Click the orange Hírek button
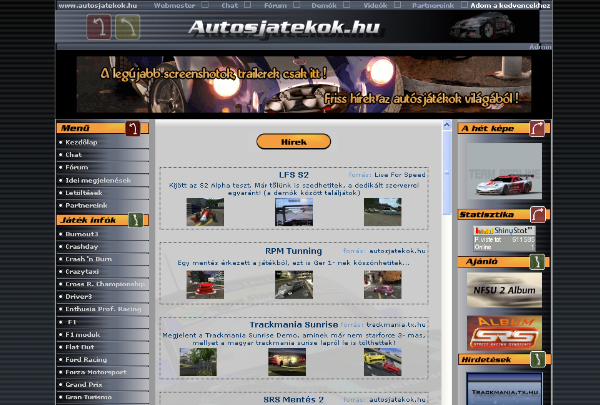This screenshot has width=600, height=405. pyautogui.click(x=293, y=142)
